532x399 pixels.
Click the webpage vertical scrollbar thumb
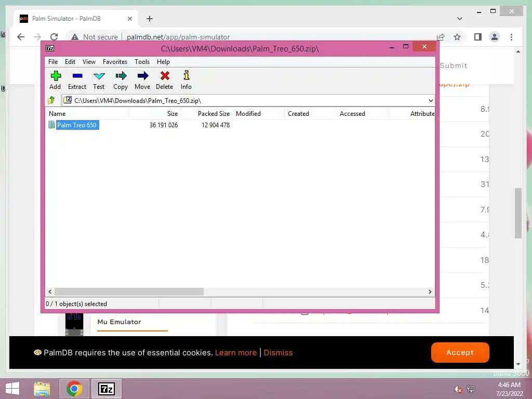518,213
